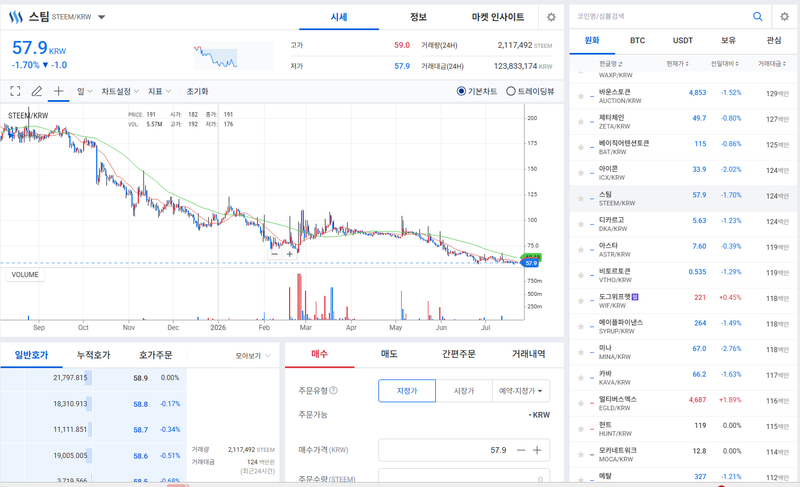Increase buy price with plus stepper
The width and height of the screenshot is (800, 487).
click(537, 450)
